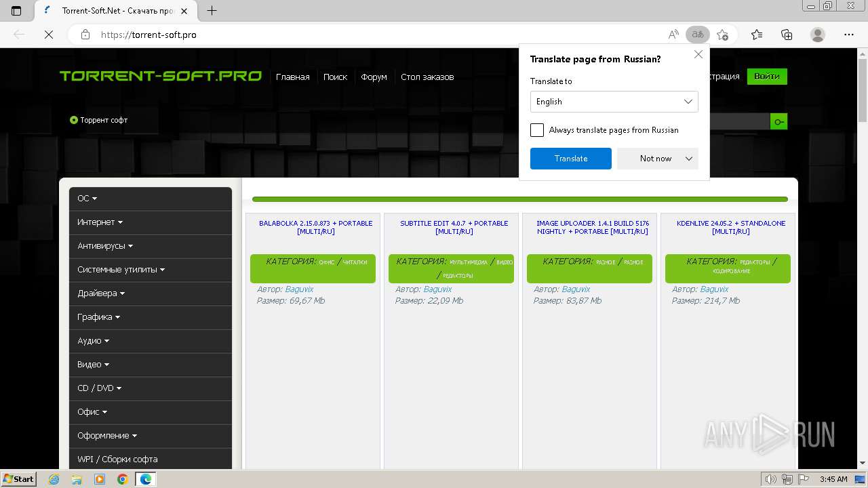Open Chrome from taskbar
The width and height of the screenshot is (868, 488).
(x=122, y=479)
